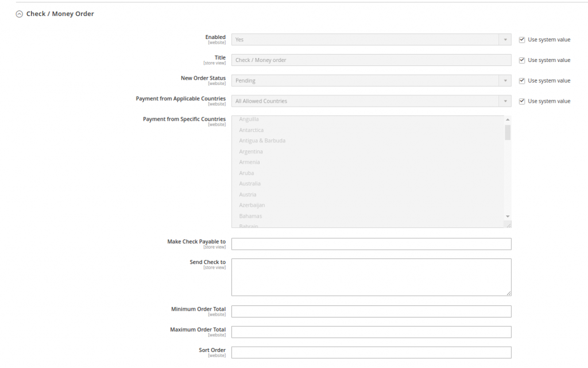This screenshot has height=368, width=588.
Task: Focus the Minimum Order Total field
Action: (371, 311)
